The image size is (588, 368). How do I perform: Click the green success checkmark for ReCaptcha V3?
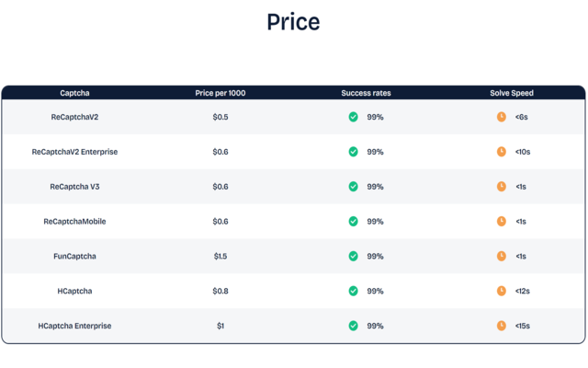coord(353,187)
